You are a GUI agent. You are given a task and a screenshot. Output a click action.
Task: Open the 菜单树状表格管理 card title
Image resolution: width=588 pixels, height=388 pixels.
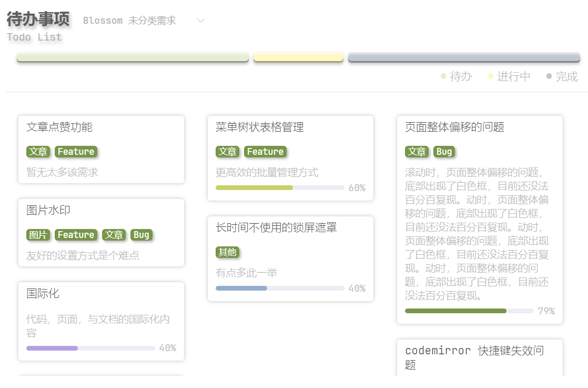click(x=259, y=127)
